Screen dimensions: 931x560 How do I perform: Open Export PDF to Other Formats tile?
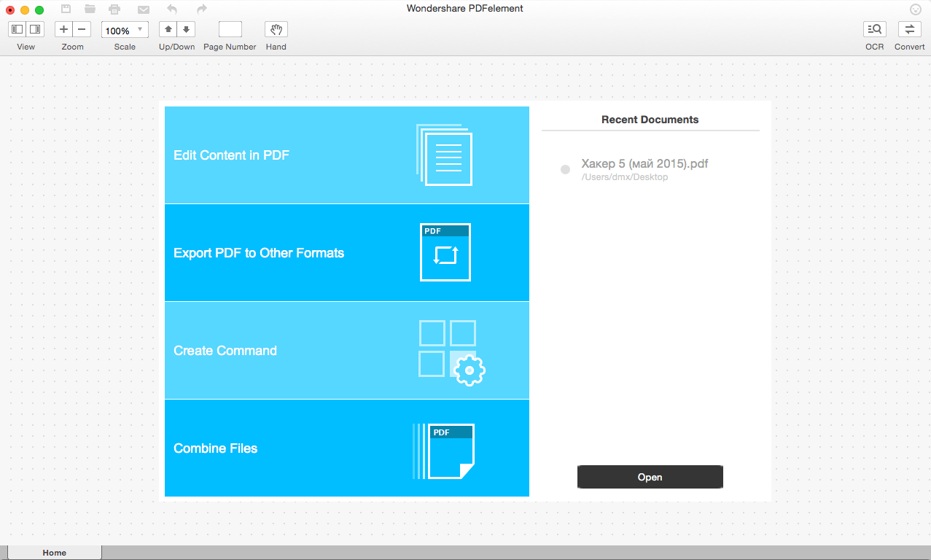[x=347, y=252]
